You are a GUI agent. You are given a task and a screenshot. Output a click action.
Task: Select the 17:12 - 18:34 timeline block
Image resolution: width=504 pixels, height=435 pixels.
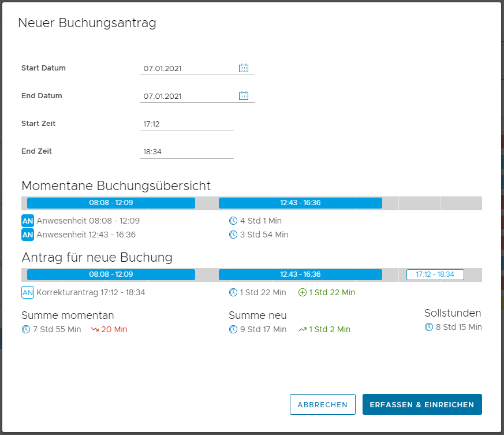point(435,274)
